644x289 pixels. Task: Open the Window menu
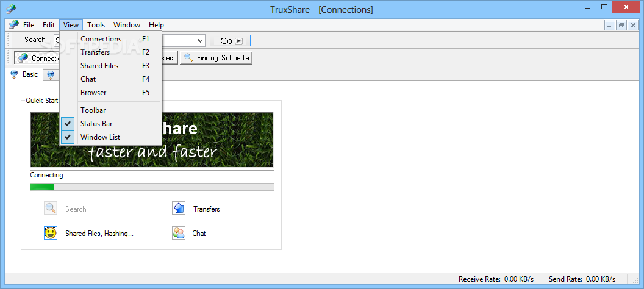tap(127, 24)
